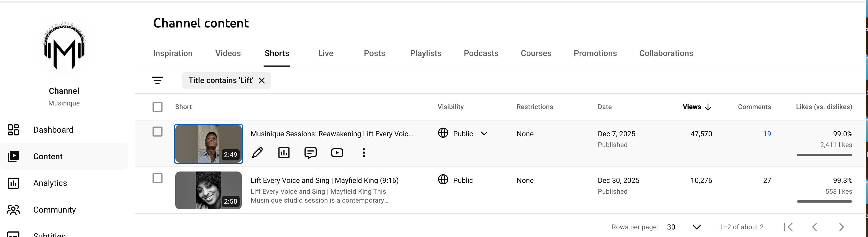
Task: Click the Dashboard sidebar icon
Action: coord(13,130)
